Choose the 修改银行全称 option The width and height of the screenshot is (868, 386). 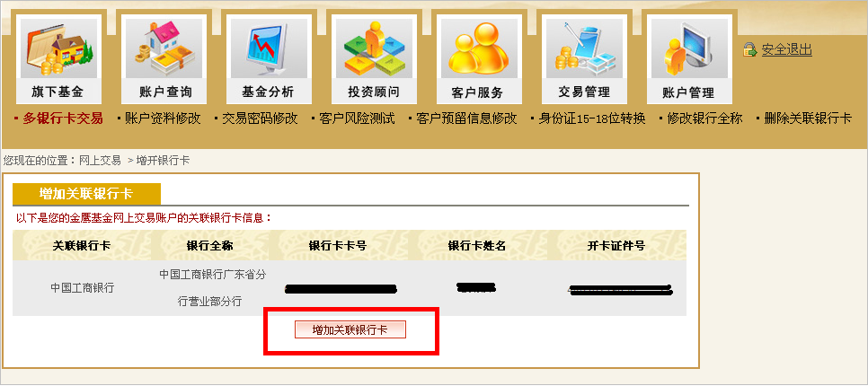tap(704, 118)
